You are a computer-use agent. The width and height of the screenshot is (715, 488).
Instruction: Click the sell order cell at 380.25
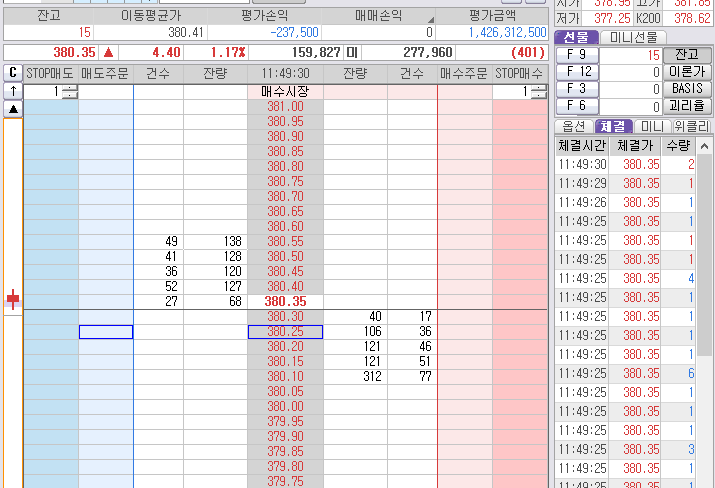(x=106, y=332)
